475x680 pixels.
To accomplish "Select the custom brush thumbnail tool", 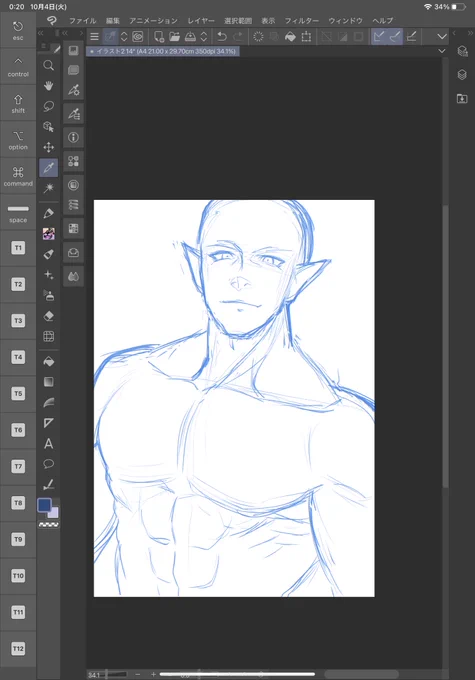I will pyautogui.click(x=49, y=234).
